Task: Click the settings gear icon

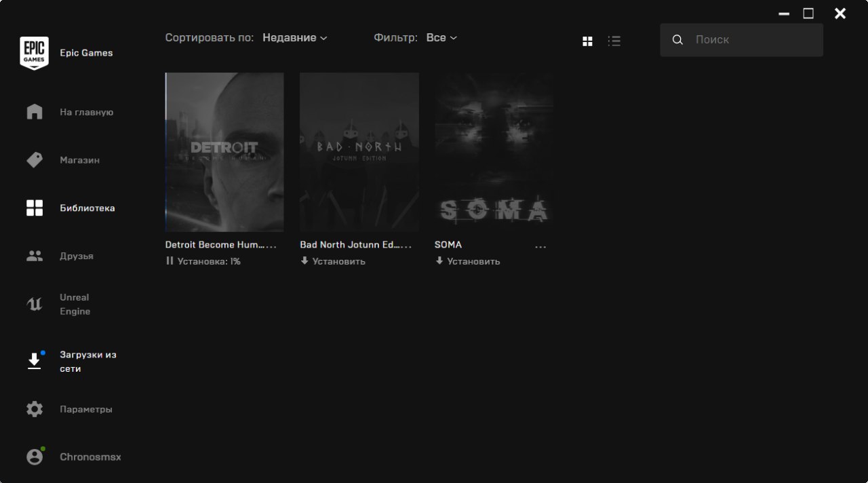Action: (x=35, y=409)
